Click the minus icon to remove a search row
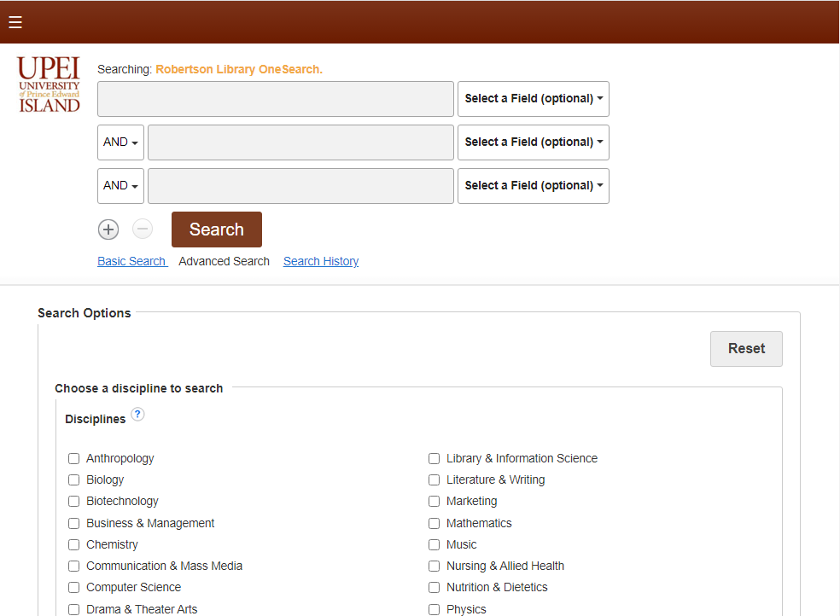Screen dimensions: 840x616 click(143, 229)
